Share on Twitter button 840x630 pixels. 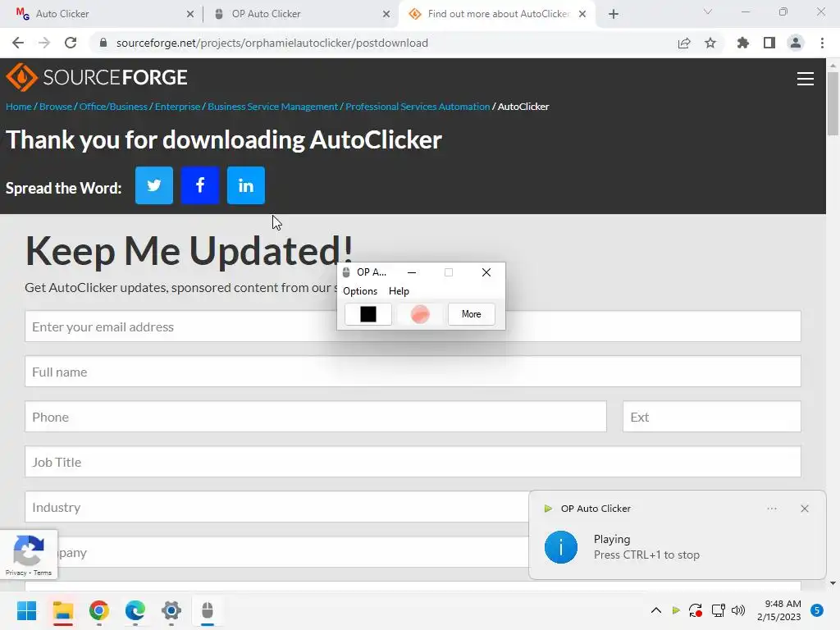coord(154,185)
